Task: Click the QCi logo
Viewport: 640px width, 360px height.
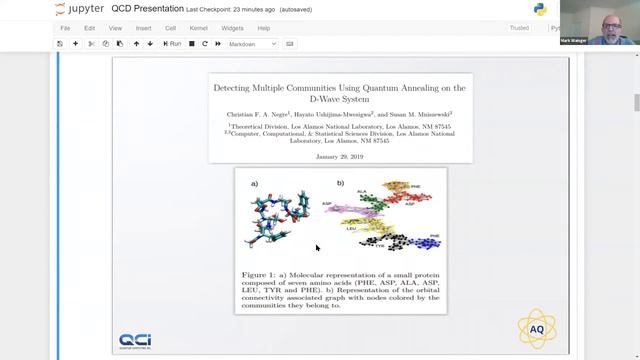Action: tap(135, 341)
